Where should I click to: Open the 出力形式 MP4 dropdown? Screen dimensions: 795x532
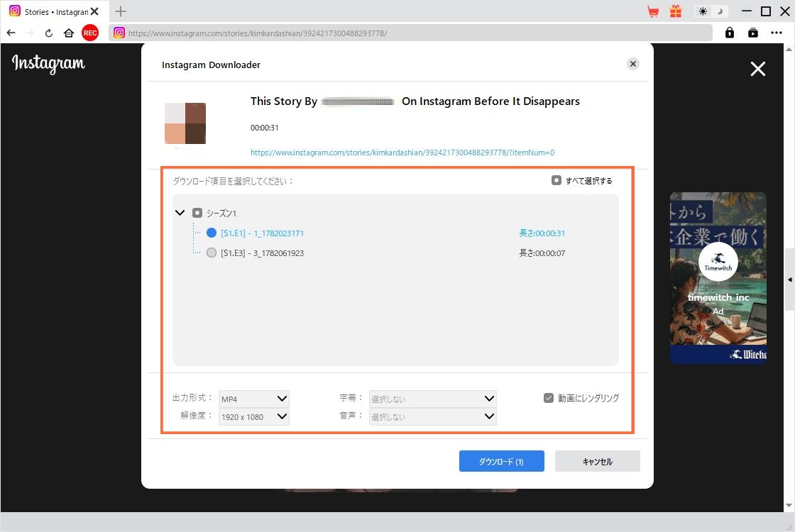pyautogui.click(x=254, y=399)
